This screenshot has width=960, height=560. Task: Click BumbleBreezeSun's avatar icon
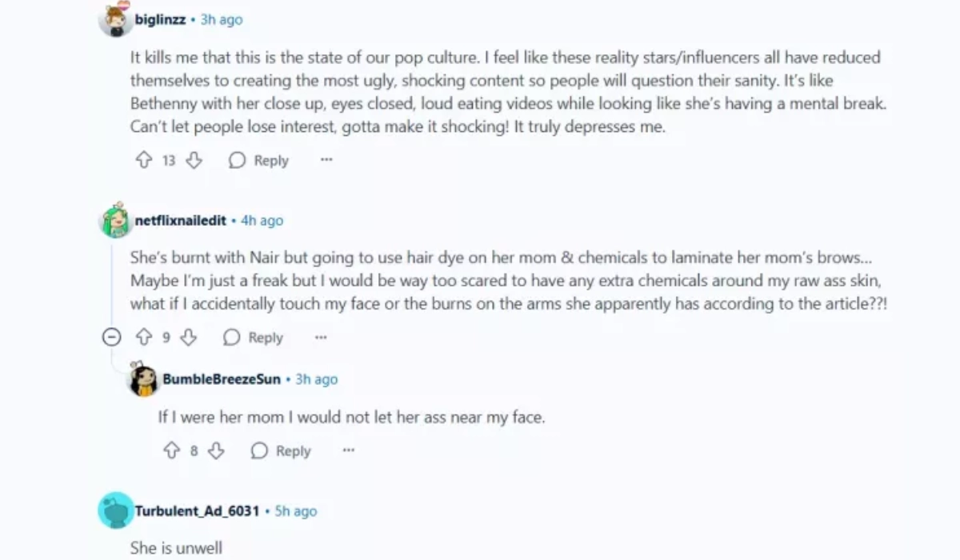144,380
